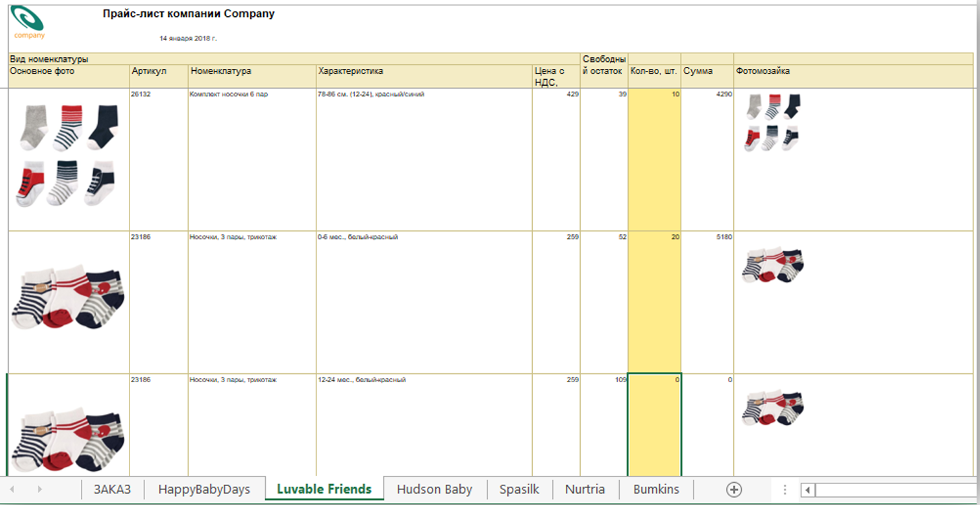
Task: Click photo mosaic thumbnail for item 26132
Action: coord(773,123)
